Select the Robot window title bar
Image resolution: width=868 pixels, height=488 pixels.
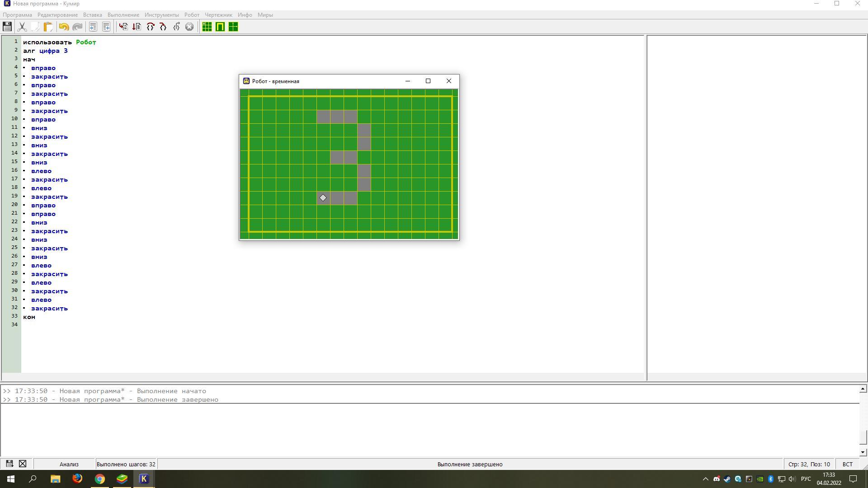(x=348, y=81)
